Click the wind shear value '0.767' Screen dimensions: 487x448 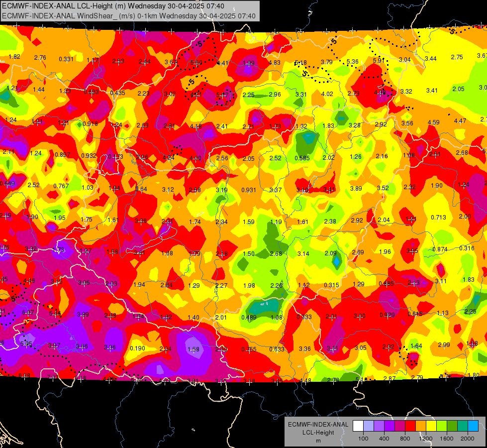(x=61, y=186)
